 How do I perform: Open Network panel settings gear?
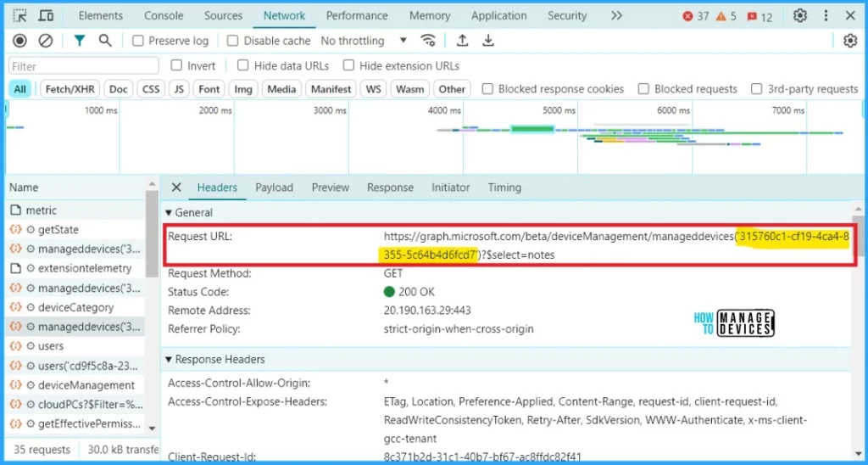(x=850, y=41)
